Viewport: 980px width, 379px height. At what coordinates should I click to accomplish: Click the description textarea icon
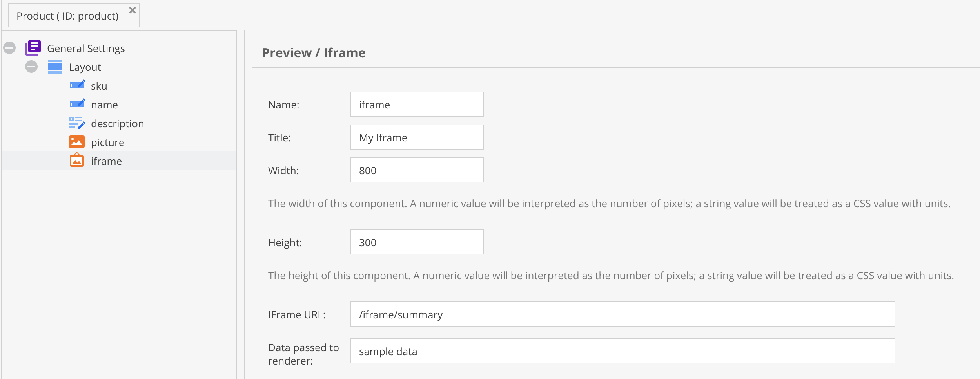(x=77, y=123)
